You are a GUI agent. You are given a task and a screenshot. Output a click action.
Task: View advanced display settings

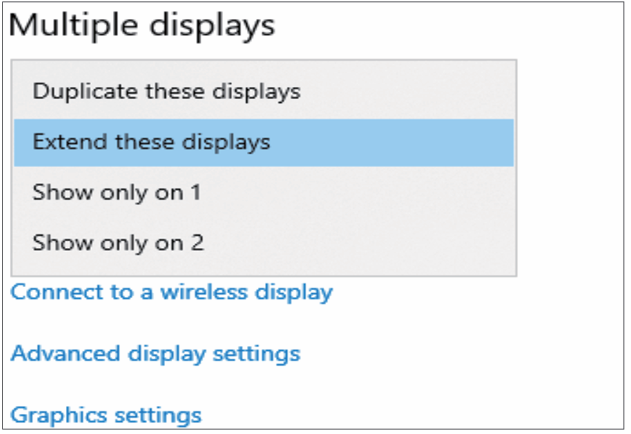(155, 353)
